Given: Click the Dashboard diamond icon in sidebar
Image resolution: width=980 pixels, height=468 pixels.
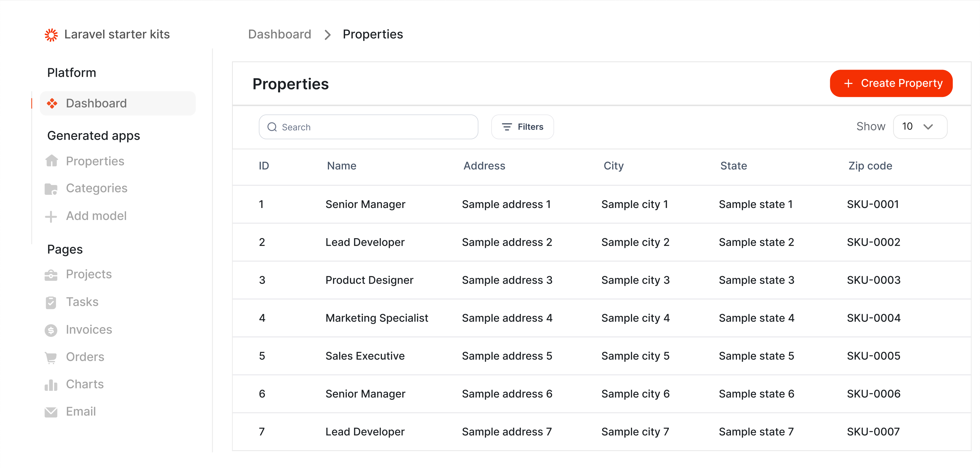Looking at the screenshot, I should coord(52,103).
